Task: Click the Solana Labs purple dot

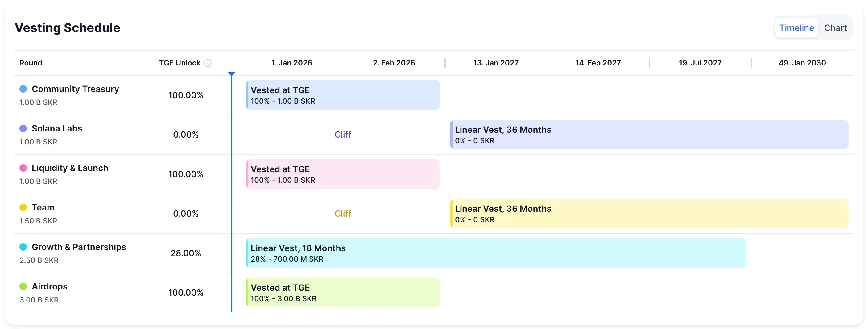Action: pos(23,128)
